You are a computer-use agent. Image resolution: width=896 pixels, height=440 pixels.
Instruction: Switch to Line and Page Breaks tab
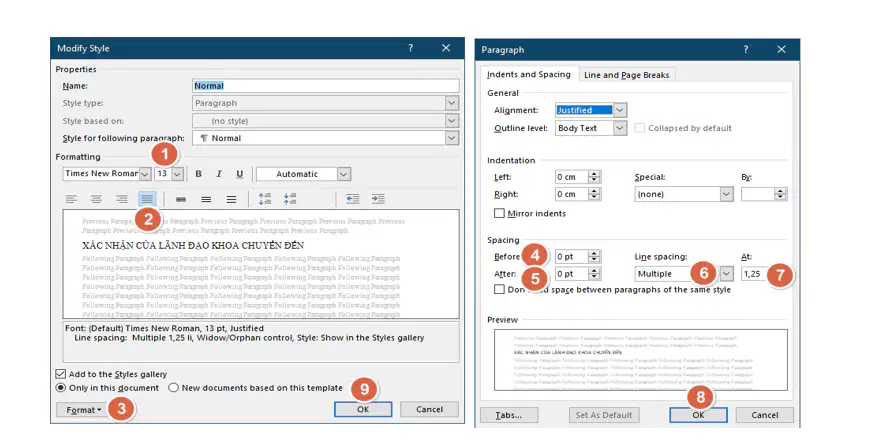(626, 75)
